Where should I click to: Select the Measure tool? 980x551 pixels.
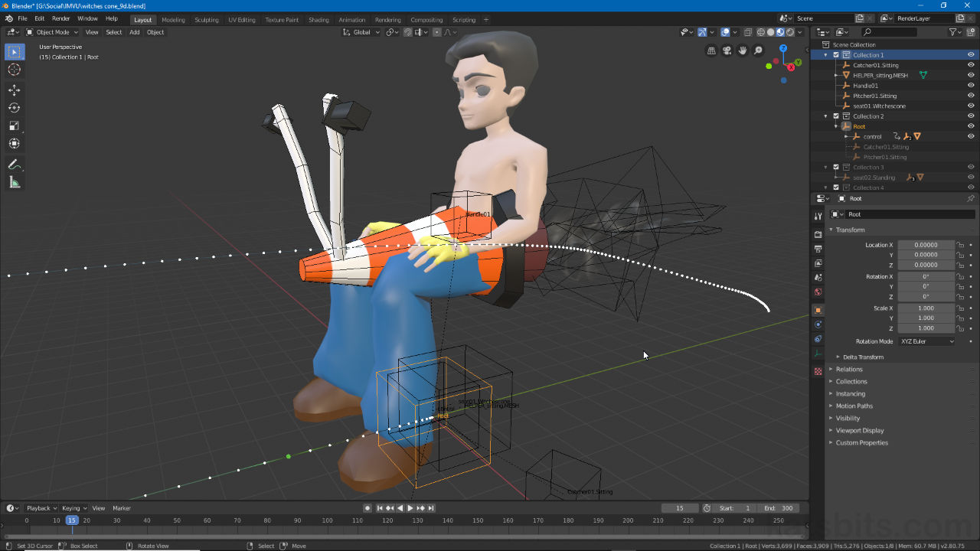coord(14,182)
